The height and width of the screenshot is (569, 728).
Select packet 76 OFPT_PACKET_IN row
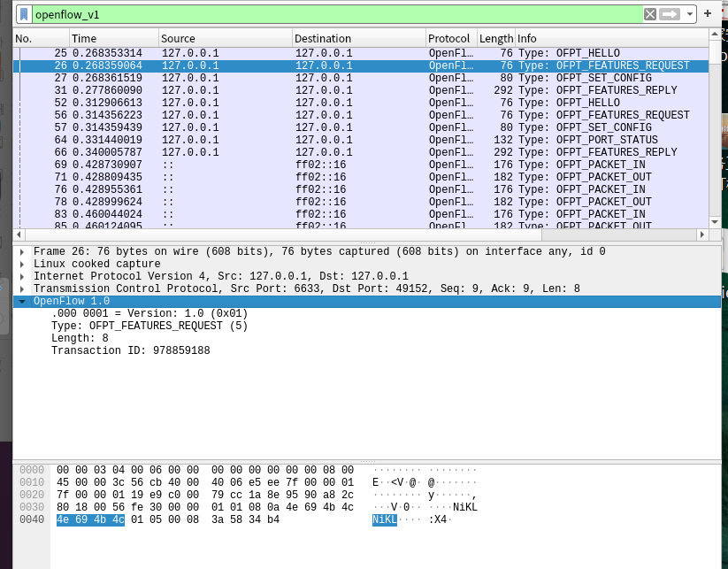(x=361, y=189)
